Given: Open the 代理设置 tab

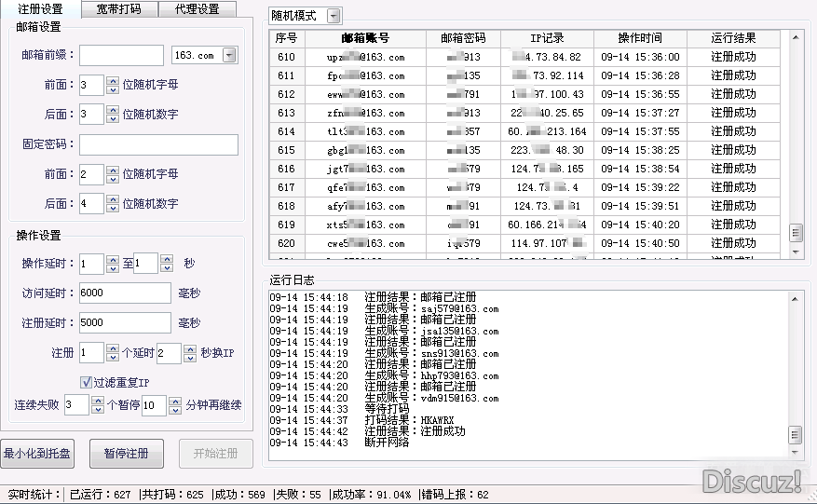Looking at the screenshot, I should [x=197, y=9].
